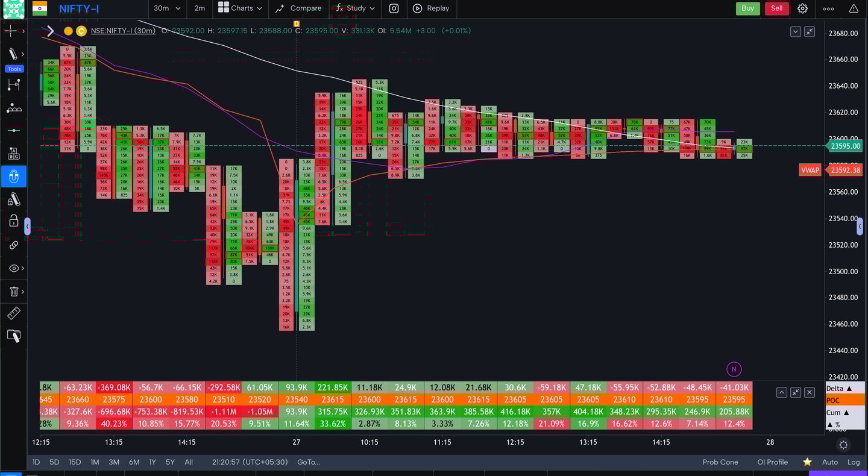Viewport: 868px width, 476px height.
Task: Open the alert warning triangle icon
Action: [x=854, y=8]
